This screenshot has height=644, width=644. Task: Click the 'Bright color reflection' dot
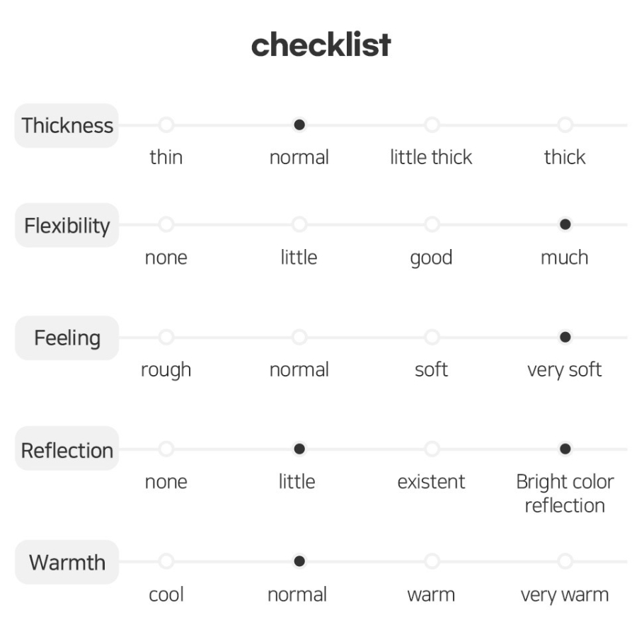click(565, 449)
